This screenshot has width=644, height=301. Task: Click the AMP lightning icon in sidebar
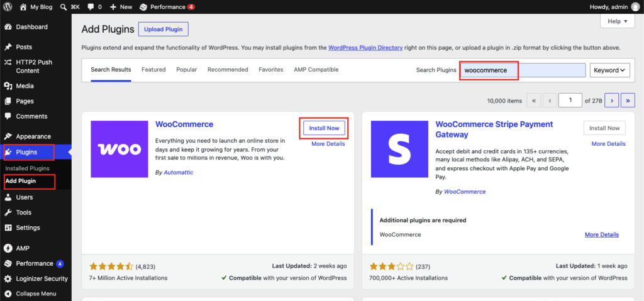click(8, 248)
